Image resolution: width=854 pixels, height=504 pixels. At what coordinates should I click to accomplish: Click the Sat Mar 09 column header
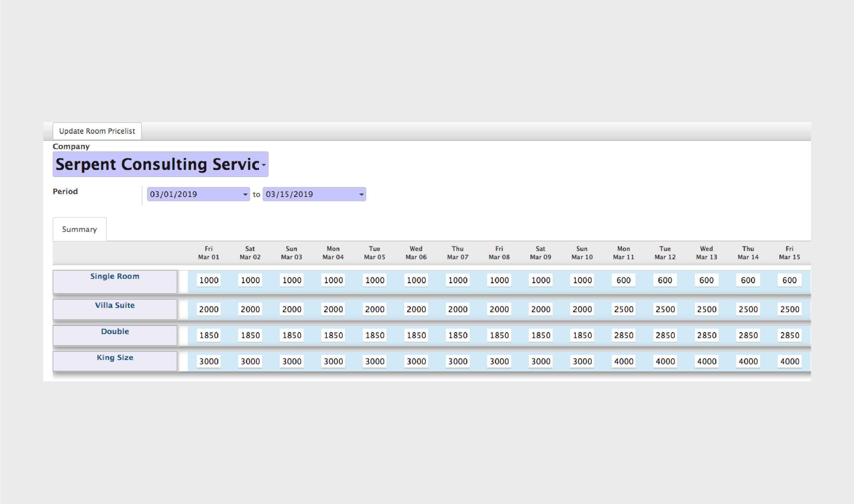pos(541,253)
